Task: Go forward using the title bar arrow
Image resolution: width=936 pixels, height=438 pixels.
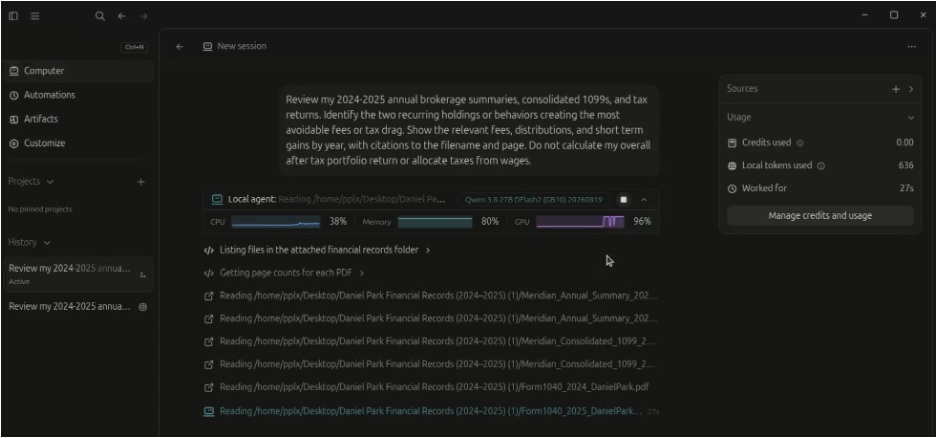Action: click(x=143, y=16)
